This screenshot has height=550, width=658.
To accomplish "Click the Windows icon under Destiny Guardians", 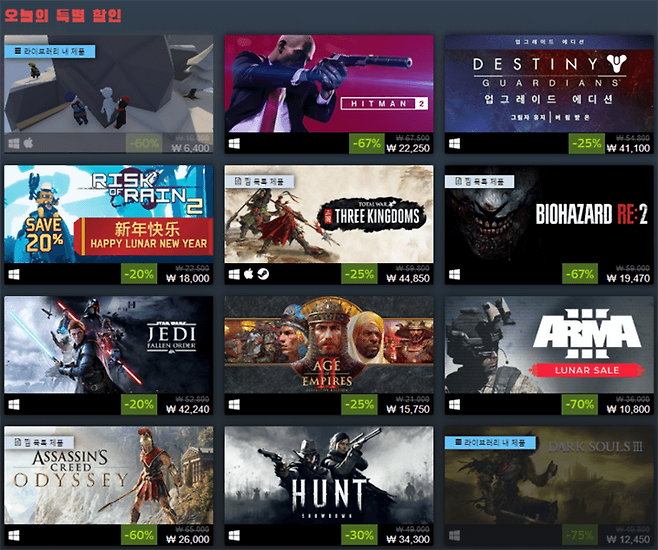I will pos(454,143).
